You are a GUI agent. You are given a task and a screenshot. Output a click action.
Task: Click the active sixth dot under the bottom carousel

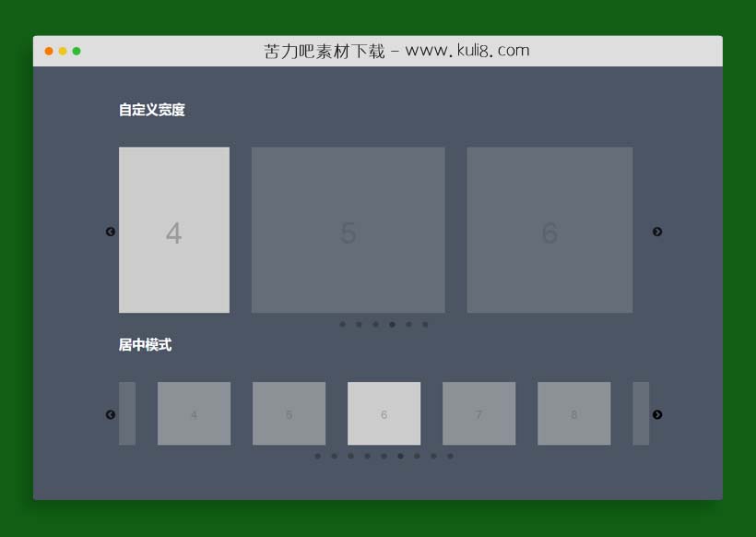(400, 456)
